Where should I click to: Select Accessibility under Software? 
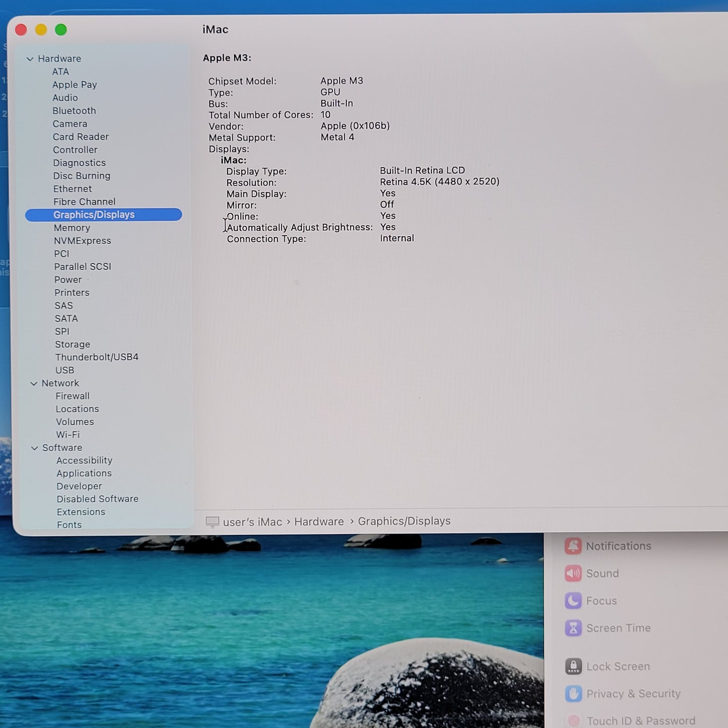pos(84,460)
